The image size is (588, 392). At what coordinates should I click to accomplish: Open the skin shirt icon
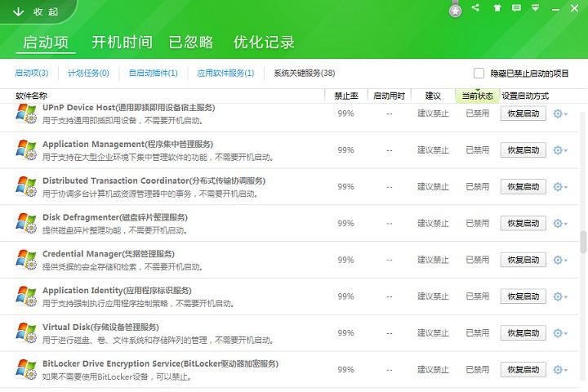click(x=497, y=8)
